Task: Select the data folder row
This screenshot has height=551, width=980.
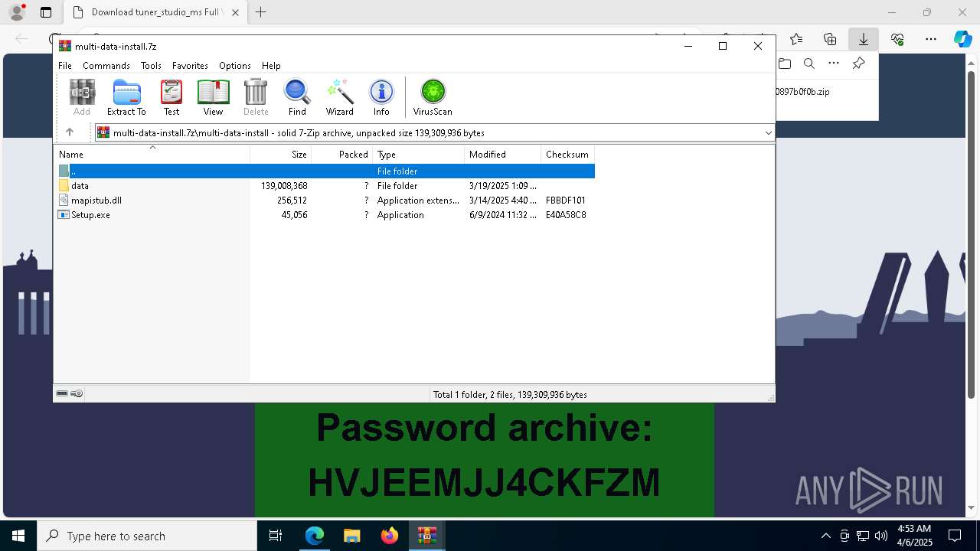Action: (325, 186)
